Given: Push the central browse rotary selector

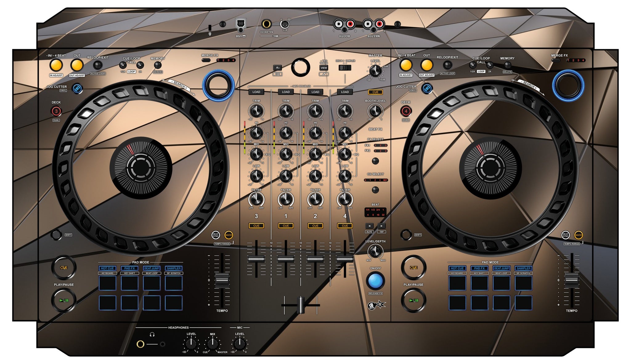Looking at the screenshot, I should click(300, 67).
